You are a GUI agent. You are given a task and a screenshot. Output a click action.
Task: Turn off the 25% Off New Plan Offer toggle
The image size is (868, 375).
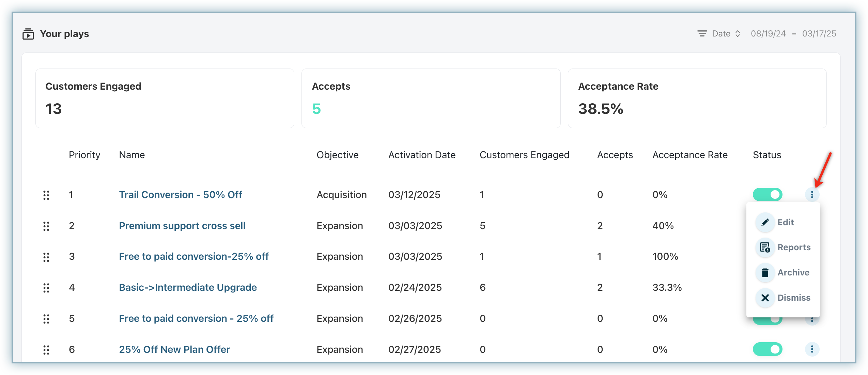(x=768, y=349)
